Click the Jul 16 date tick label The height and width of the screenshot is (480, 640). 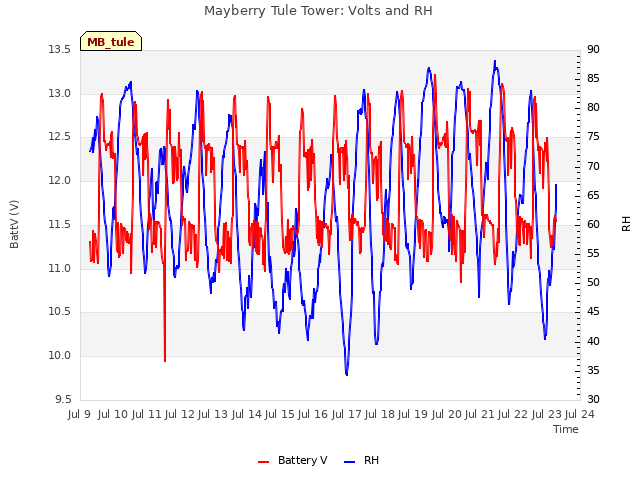coord(313,414)
